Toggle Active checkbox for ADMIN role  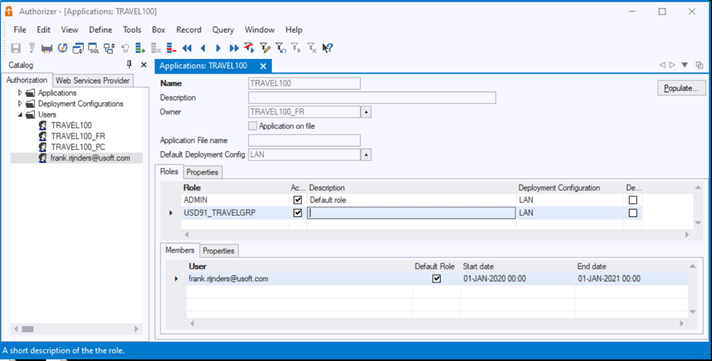(297, 200)
